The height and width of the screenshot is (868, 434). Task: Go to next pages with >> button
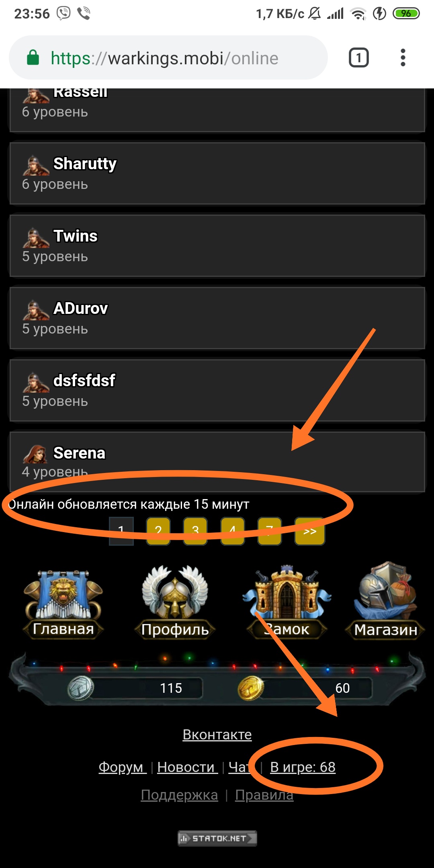pos(309,531)
